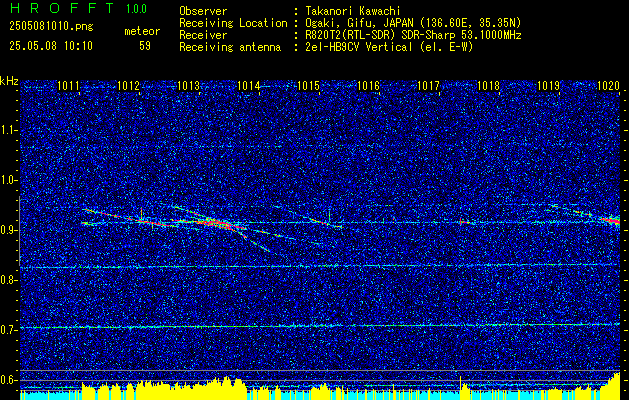The height and width of the screenshot is (400, 629).
Task: Select the filename 2505081010.png
Action: (51, 27)
